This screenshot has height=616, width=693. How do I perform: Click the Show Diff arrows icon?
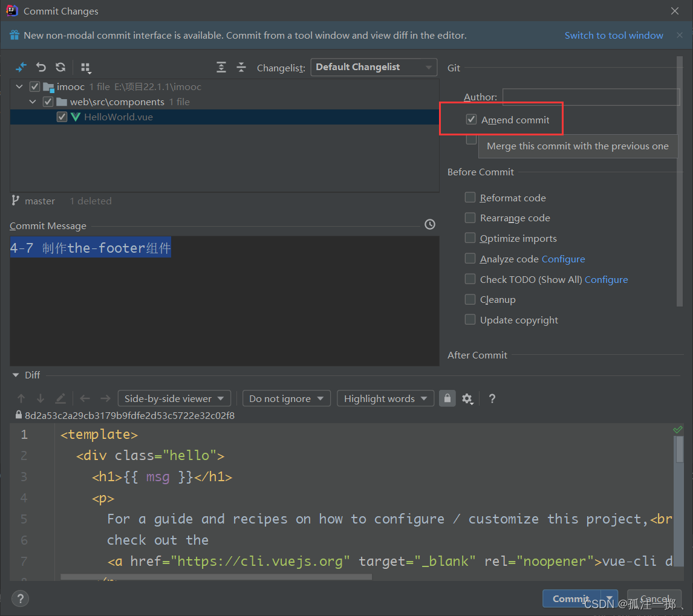pos(21,67)
